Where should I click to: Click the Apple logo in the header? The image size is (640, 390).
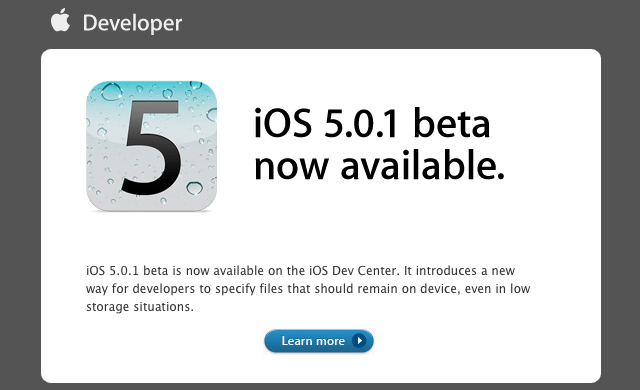(60, 20)
